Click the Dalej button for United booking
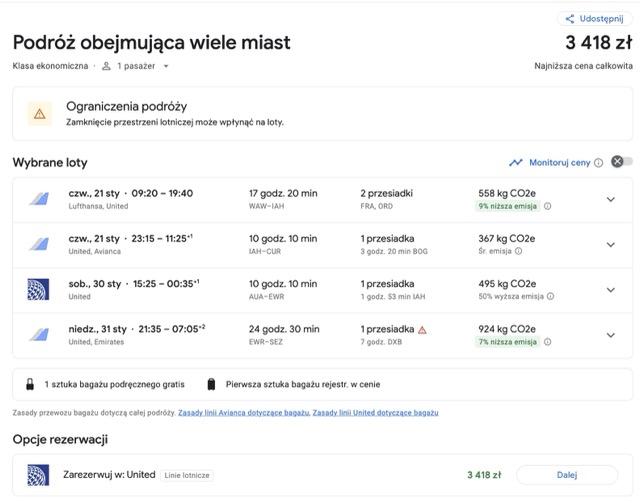The width and height of the screenshot is (640, 503). (567, 475)
